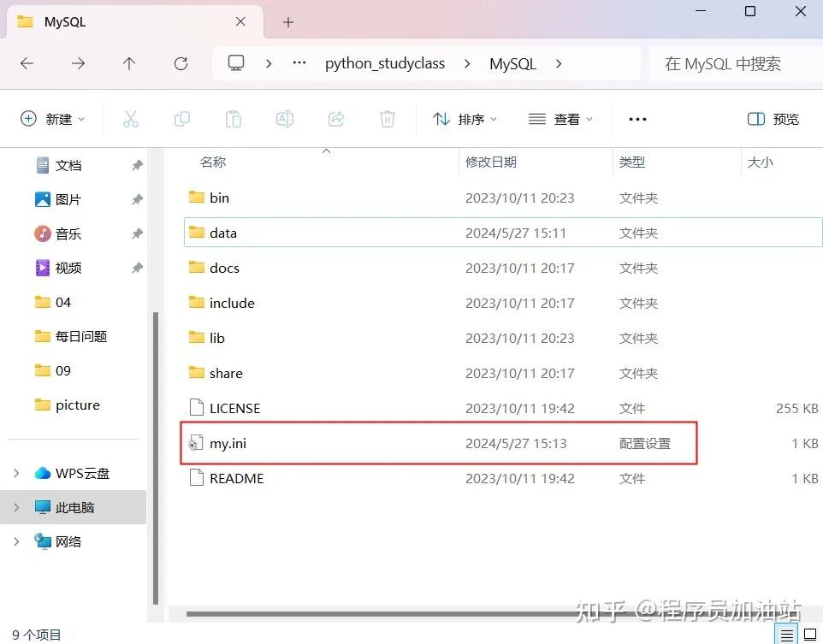Open the 查看 view options dropdown
The width and height of the screenshot is (823, 644).
(x=560, y=119)
